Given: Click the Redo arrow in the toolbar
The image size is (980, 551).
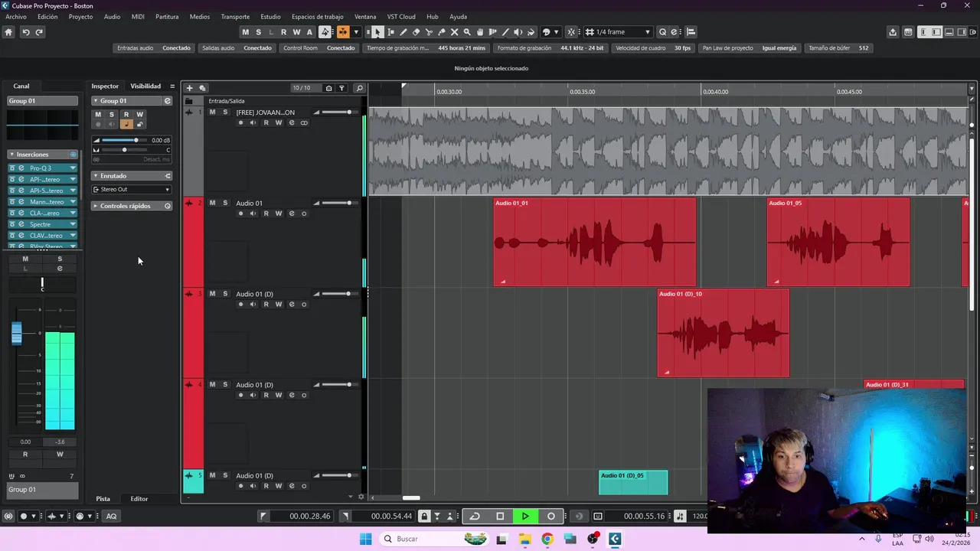Looking at the screenshot, I should point(39,32).
